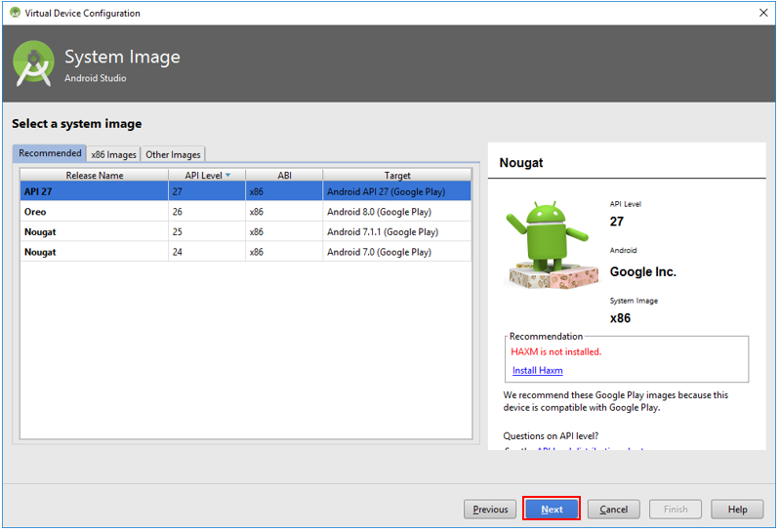Screen dimensions: 779x532
Task: Click the Install Haxm link
Action: [538, 370]
